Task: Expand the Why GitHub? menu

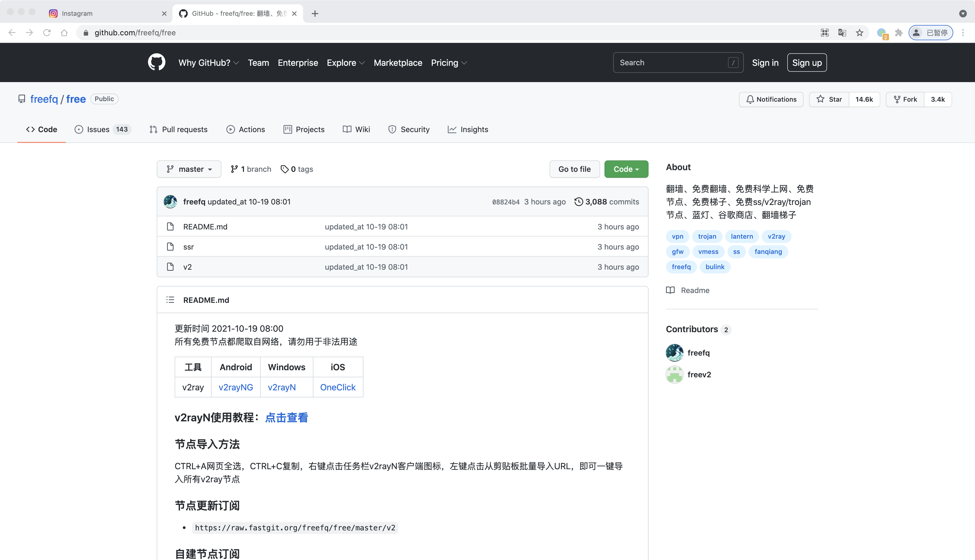Action: [x=209, y=63]
